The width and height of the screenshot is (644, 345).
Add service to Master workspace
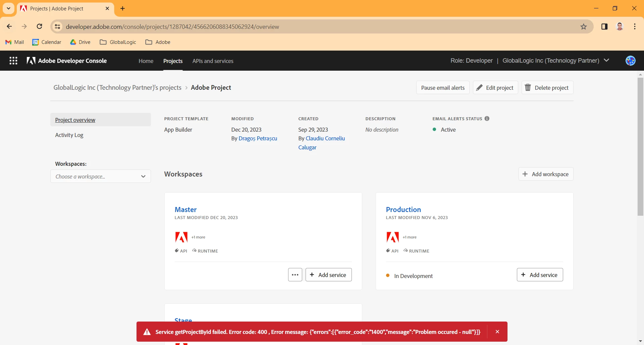(x=329, y=275)
